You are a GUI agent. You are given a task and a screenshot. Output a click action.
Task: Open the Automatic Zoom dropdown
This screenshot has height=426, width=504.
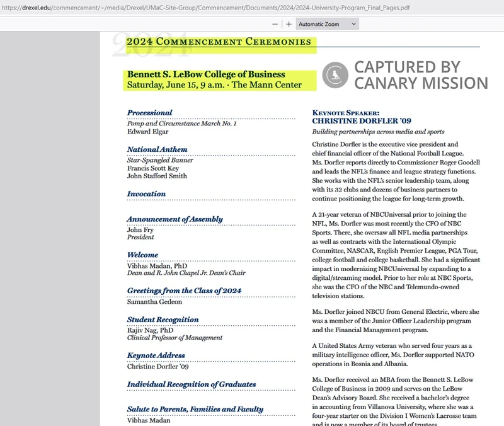[327, 24]
